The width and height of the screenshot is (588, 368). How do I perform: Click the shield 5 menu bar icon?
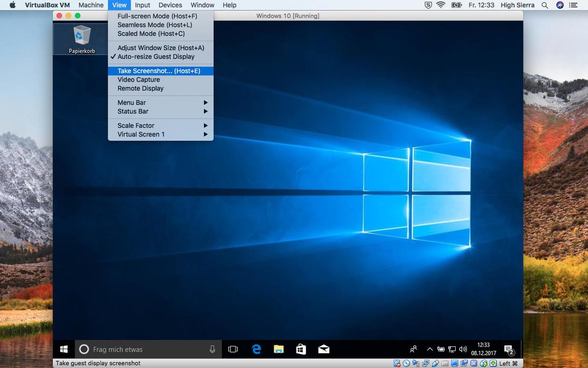point(428,5)
